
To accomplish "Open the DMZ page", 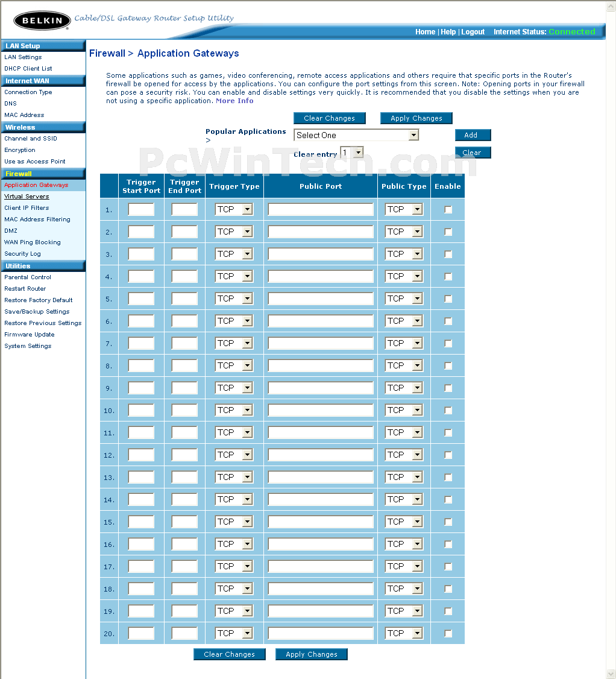I will (x=11, y=231).
